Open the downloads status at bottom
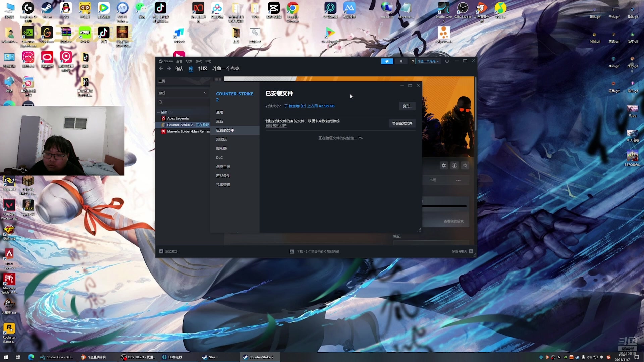 (315, 251)
